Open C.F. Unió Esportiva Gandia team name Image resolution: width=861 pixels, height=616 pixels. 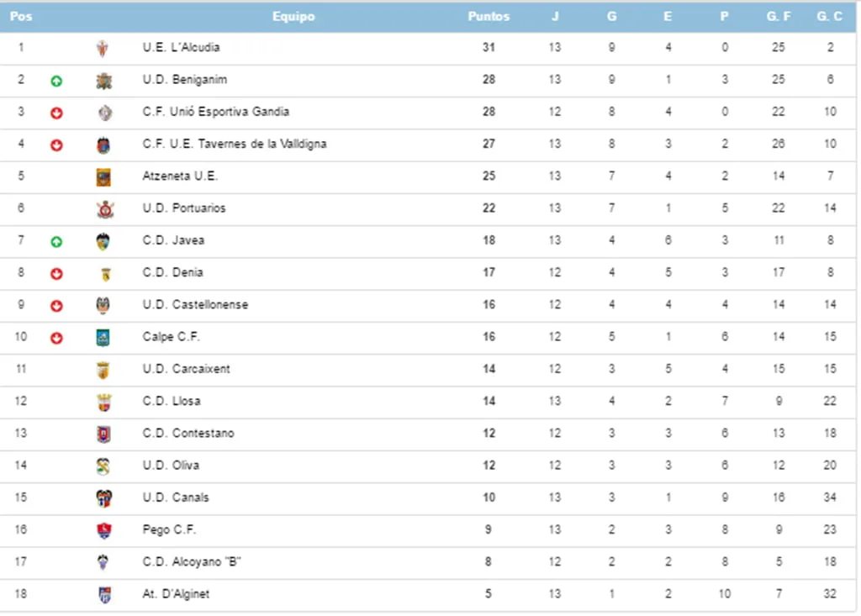click(x=216, y=112)
